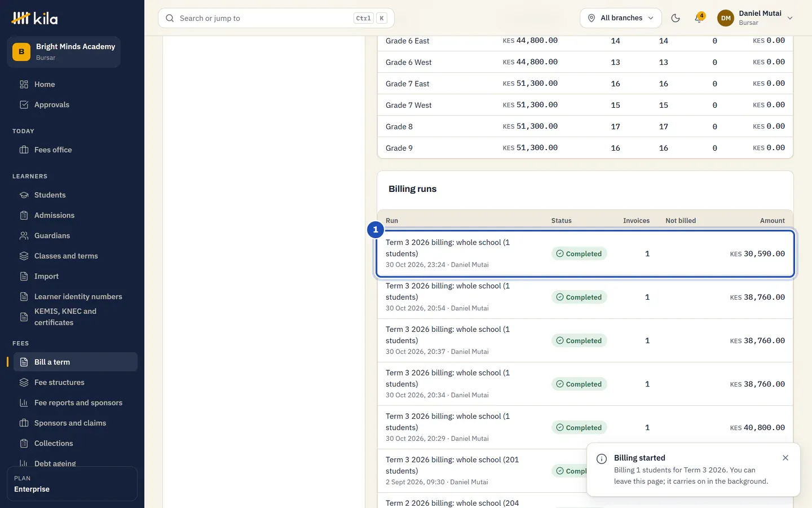Select the Grade 9 row
This screenshot has width=812, height=508.
click(585, 148)
